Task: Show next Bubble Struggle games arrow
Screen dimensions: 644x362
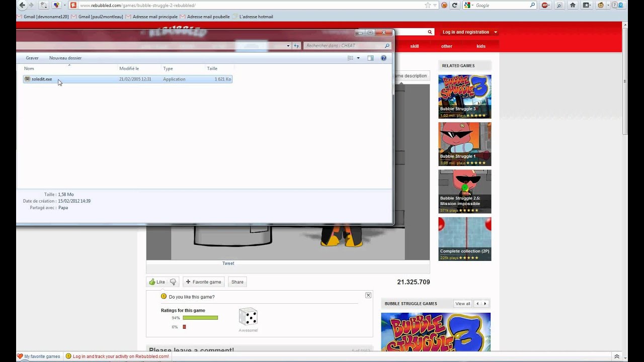Action: [485, 304]
